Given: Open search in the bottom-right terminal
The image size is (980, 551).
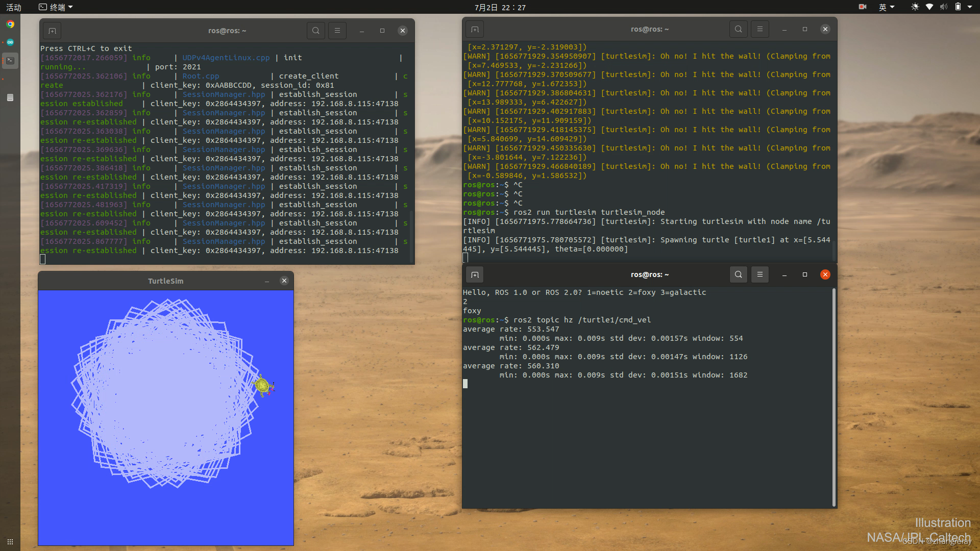Looking at the screenshot, I should (739, 274).
